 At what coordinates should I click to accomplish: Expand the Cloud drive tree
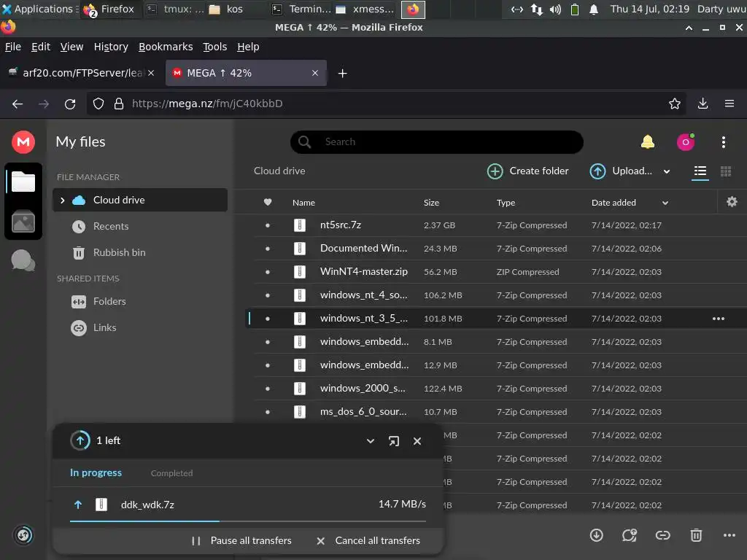tap(63, 201)
